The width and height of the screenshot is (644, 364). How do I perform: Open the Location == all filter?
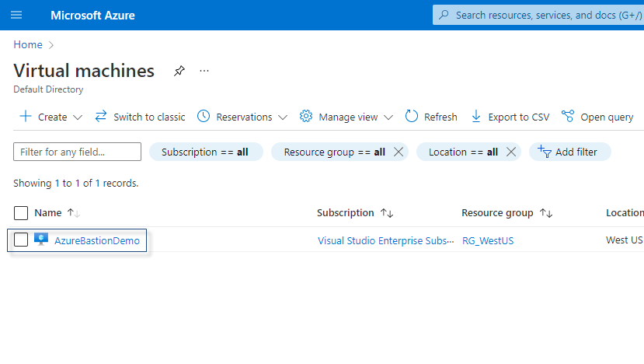(x=463, y=152)
